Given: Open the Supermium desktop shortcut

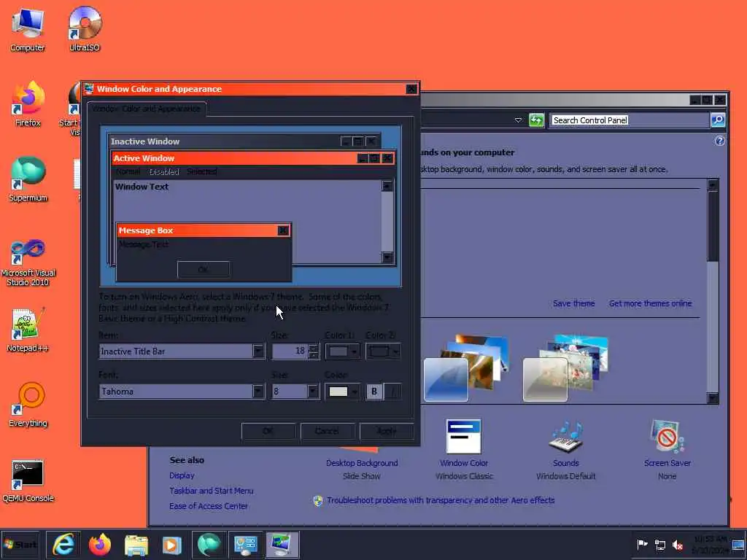Looking at the screenshot, I should 28,179.
